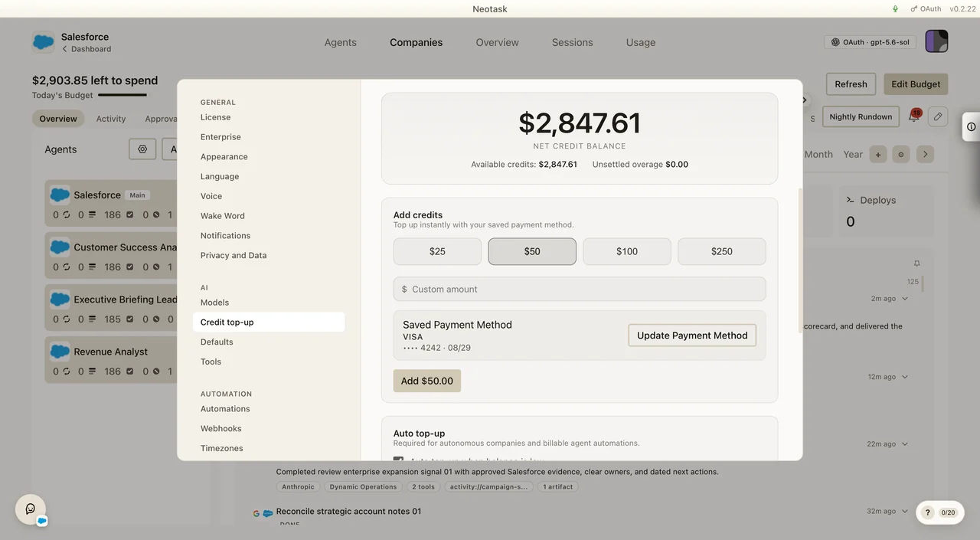Click the Executive Briefing Lead cloud icon
Screen dimensions: 980x540
(60, 299)
